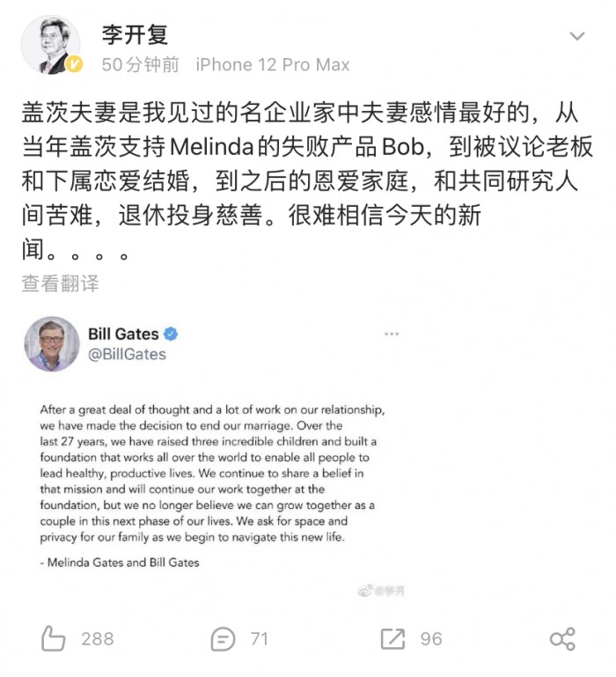Tap the share network icon at bottom right

(x=562, y=638)
